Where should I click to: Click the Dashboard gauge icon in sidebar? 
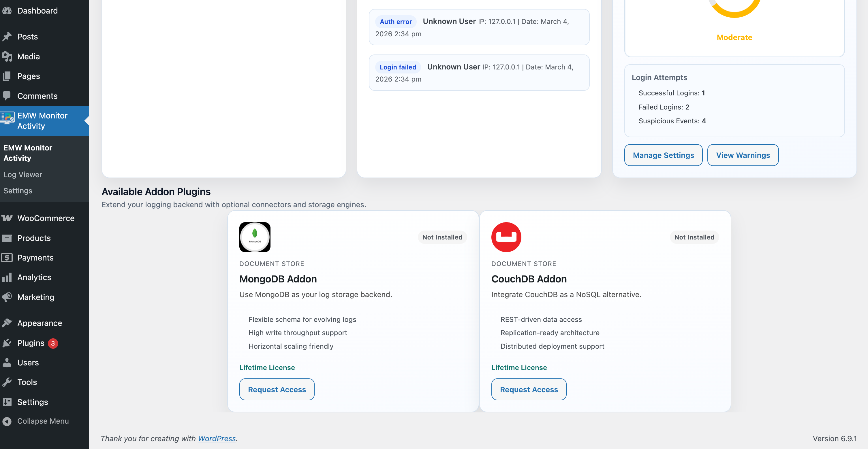7,10
